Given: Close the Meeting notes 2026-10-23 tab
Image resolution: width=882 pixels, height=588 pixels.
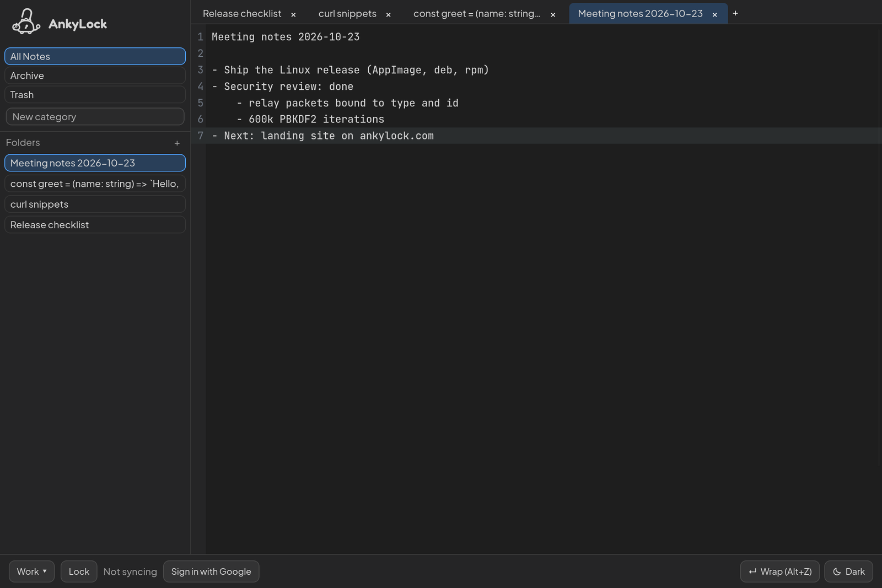Looking at the screenshot, I should pos(714,15).
